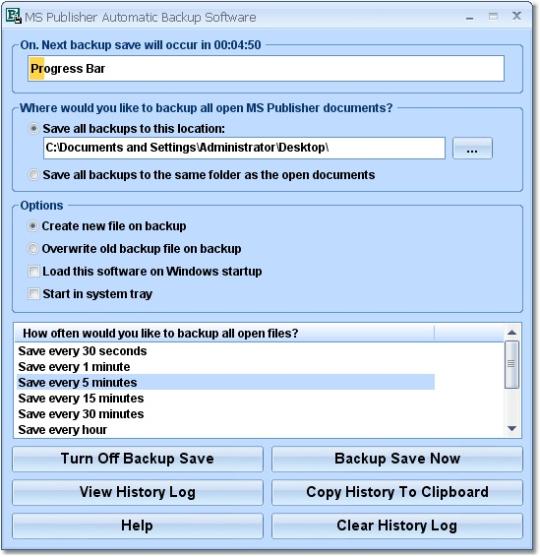Click 'Copy History To Clipboard' button
Screen dimensions: 540x557
(x=397, y=492)
